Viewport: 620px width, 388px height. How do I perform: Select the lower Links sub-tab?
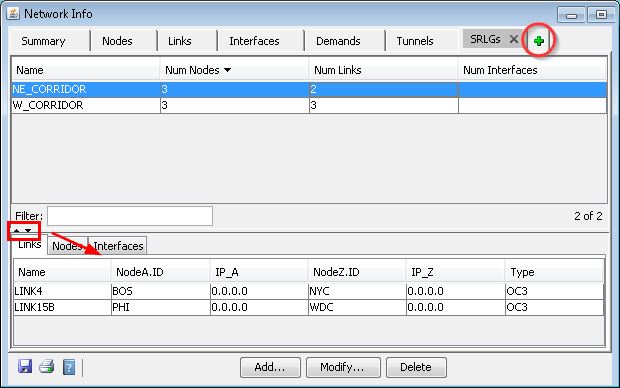29,244
